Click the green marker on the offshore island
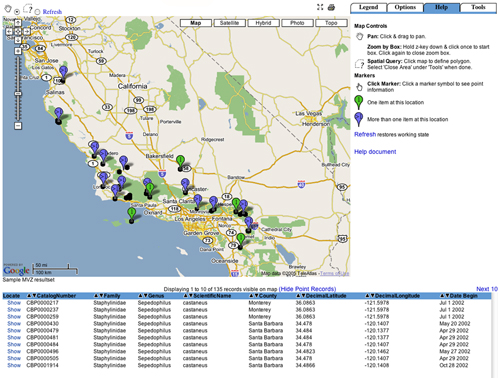The height and width of the screenshot is (378, 500). coord(132,214)
